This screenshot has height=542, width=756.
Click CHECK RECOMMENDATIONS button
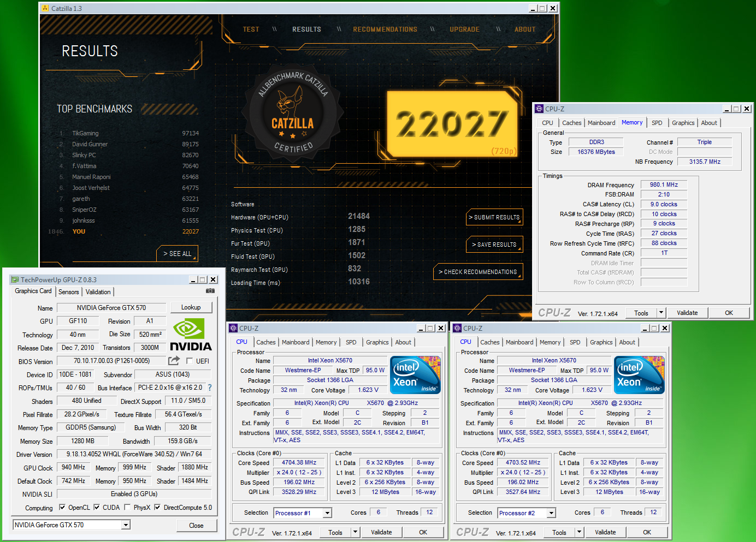point(478,272)
